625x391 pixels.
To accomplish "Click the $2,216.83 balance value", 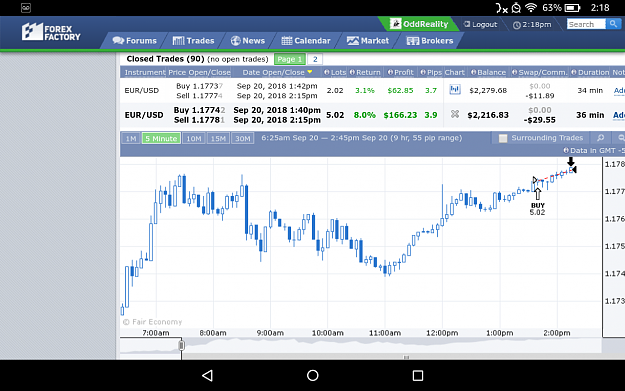I will click(x=488, y=115).
